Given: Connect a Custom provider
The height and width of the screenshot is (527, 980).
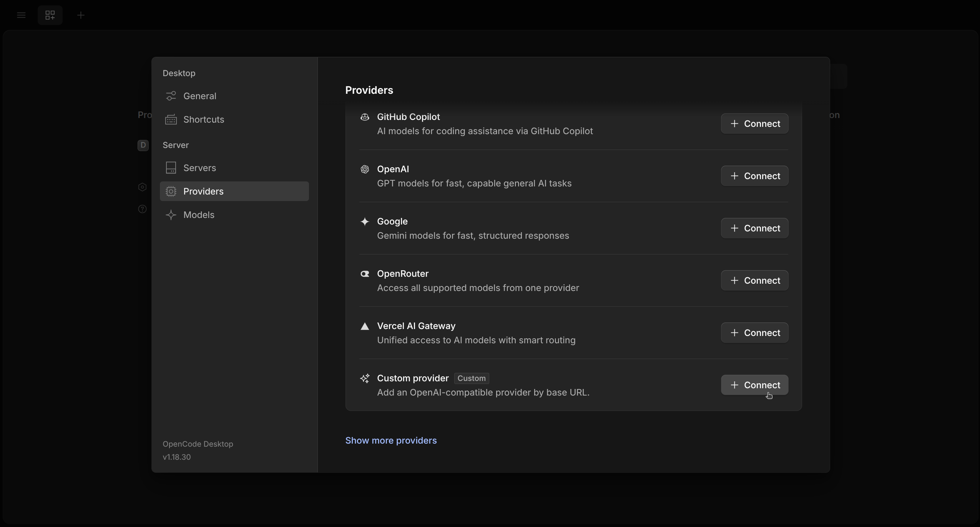Looking at the screenshot, I should (754, 385).
